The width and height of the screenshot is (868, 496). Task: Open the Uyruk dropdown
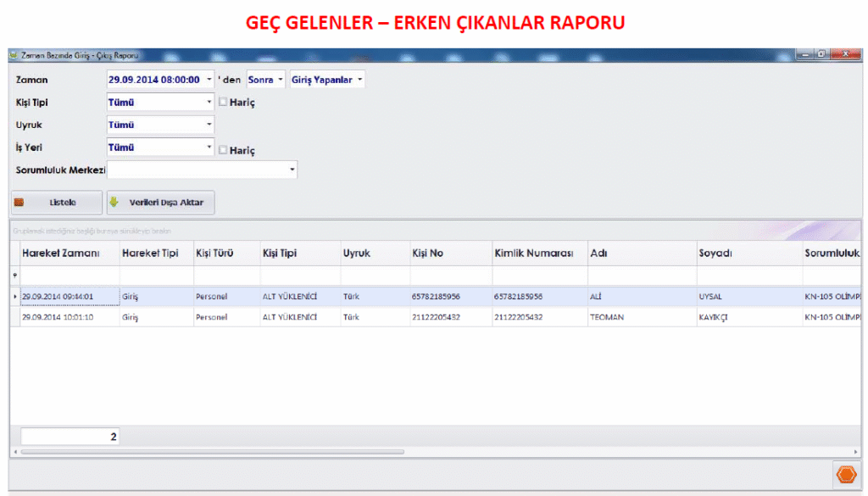(x=209, y=125)
